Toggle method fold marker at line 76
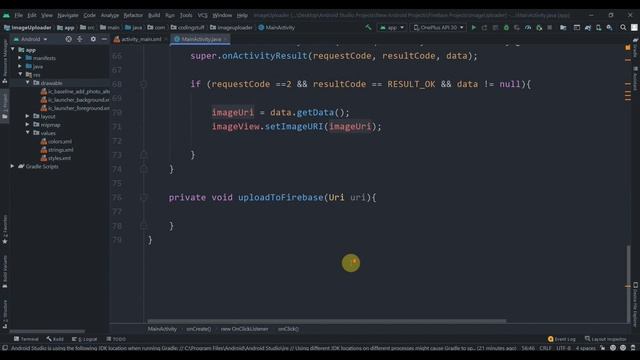640x360 pixels. 144,198
